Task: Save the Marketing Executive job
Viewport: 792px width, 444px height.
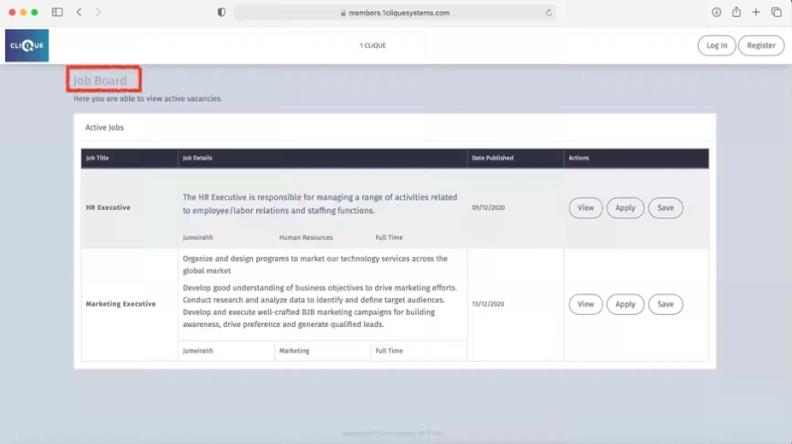Action: [x=665, y=304]
